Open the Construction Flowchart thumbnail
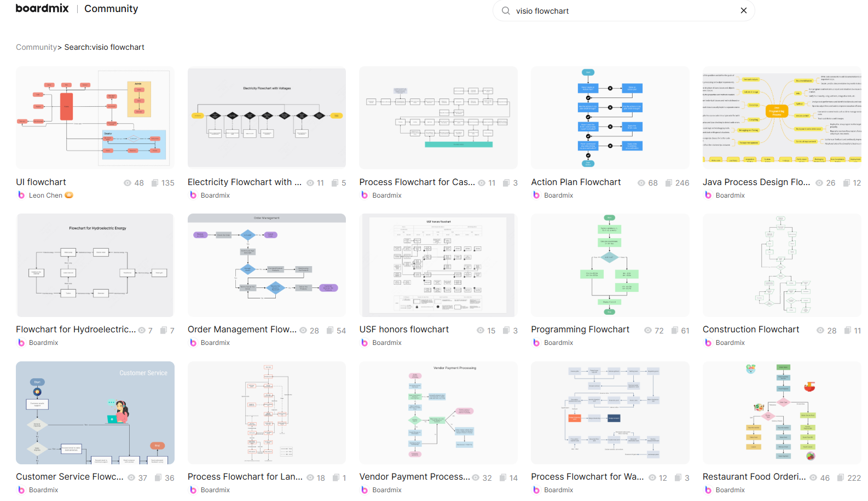Image resolution: width=868 pixels, height=501 pixels. [x=782, y=265]
